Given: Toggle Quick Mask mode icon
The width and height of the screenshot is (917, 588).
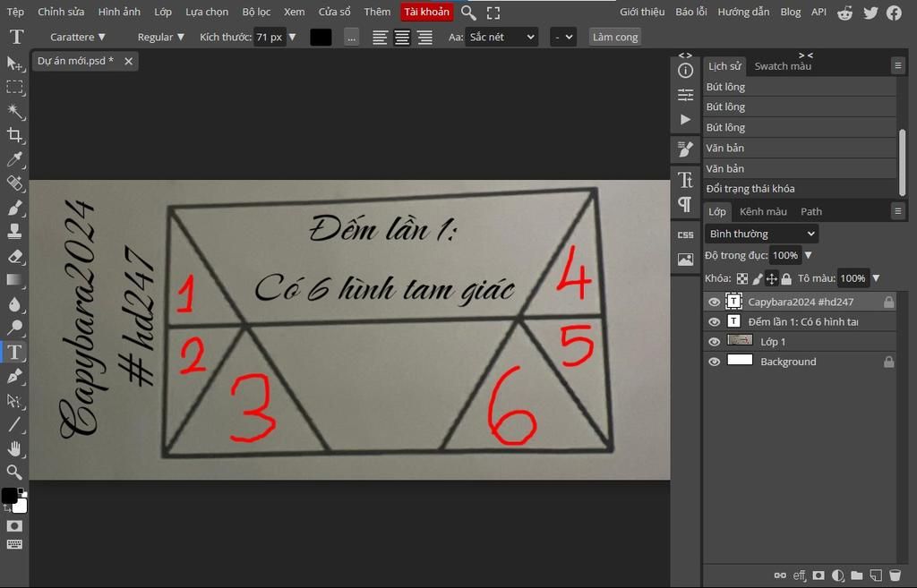Looking at the screenshot, I should [x=14, y=525].
